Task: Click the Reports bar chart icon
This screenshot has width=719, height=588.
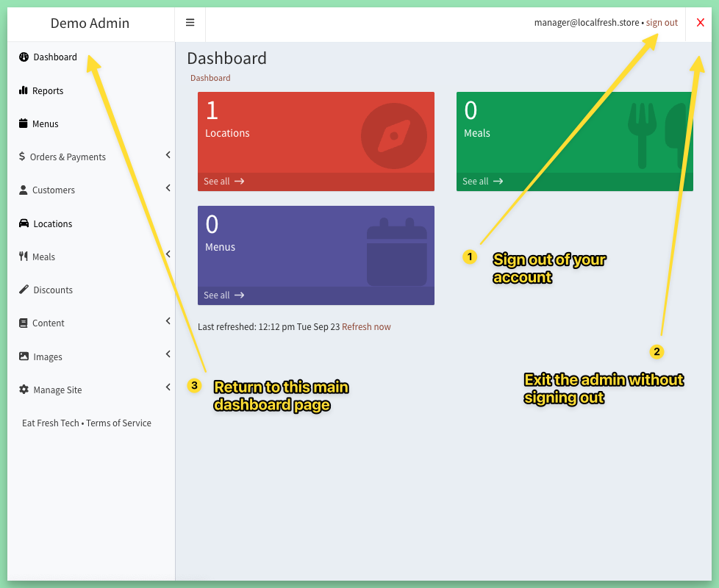Action: pos(24,90)
